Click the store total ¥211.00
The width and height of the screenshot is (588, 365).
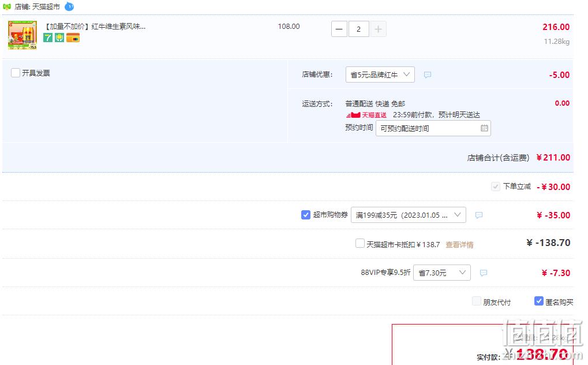[553, 157]
